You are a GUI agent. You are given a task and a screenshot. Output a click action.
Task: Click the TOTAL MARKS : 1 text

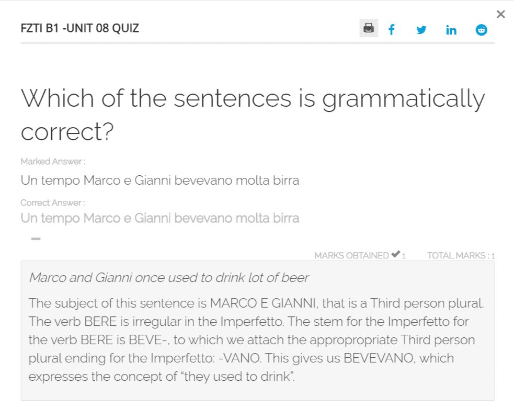(461, 256)
